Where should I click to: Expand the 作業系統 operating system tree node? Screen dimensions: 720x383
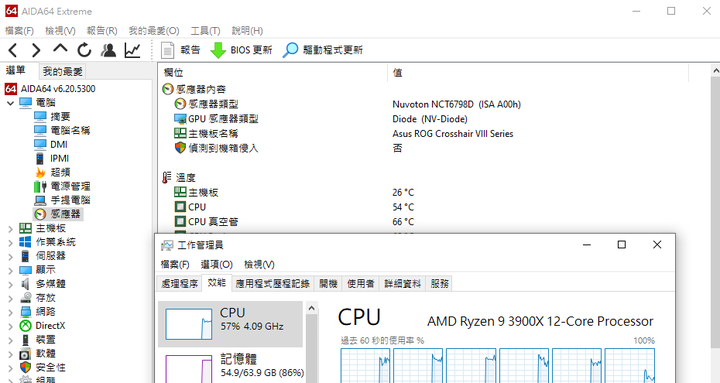pyautogui.click(x=10, y=242)
